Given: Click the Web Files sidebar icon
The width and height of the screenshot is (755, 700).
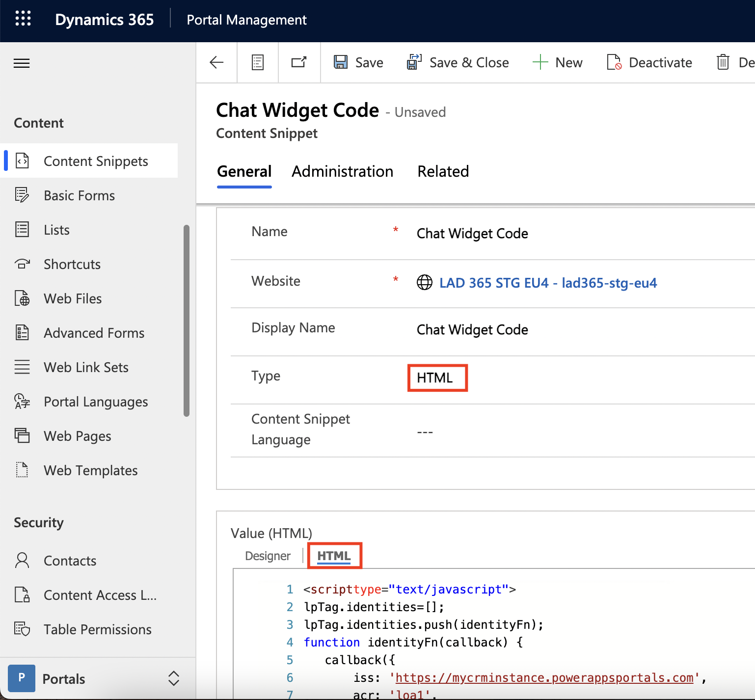Looking at the screenshot, I should click(22, 298).
